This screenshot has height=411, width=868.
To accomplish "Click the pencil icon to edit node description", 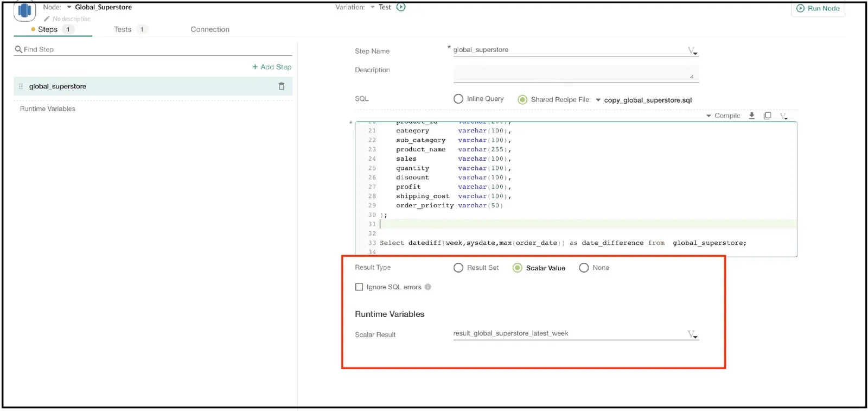I will pos(47,19).
